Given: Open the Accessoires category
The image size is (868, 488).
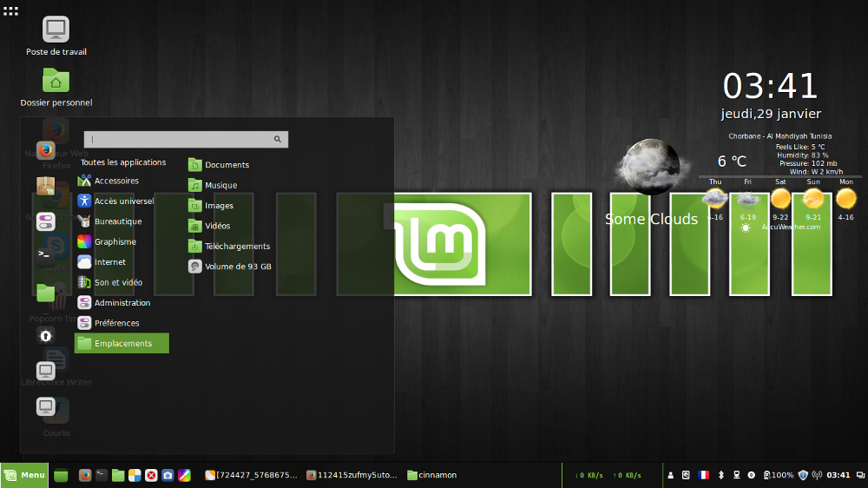Looking at the screenshot, I should [122, 181].
